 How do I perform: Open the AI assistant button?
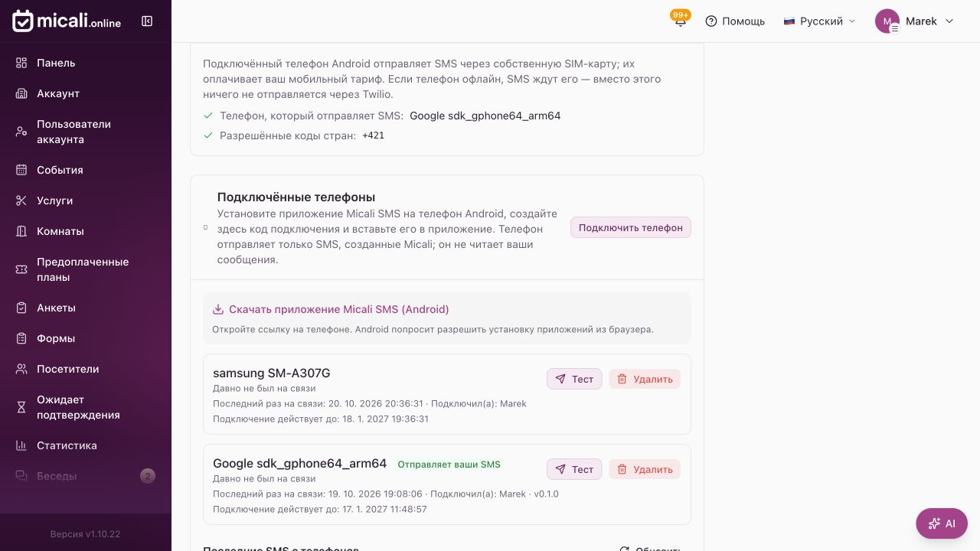click(942, 523)
